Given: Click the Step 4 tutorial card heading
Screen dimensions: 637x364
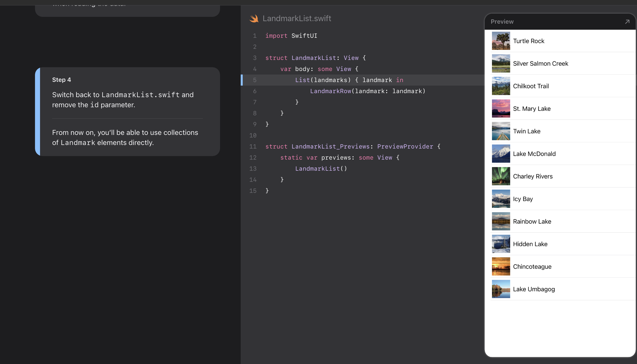Looking at the screenshot, I should (x=61, y=80).
